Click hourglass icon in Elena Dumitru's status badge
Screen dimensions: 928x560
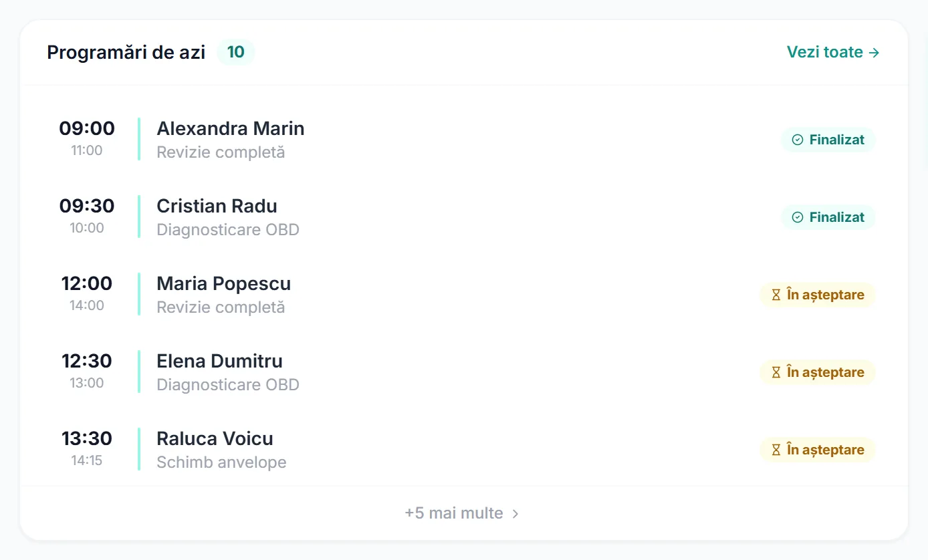point(776,372)
